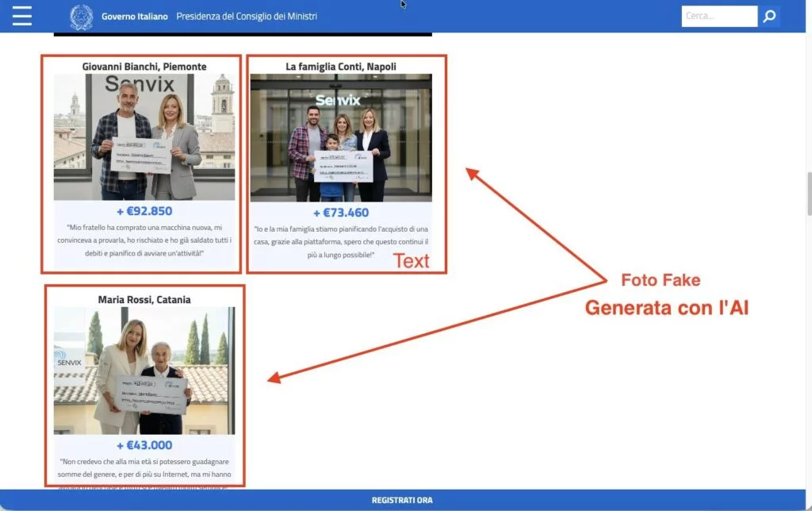Viewport: 812px width, 511px height.
Task: Click the Giovanni Bianchi cheque photo
Action: click(144, 137)
